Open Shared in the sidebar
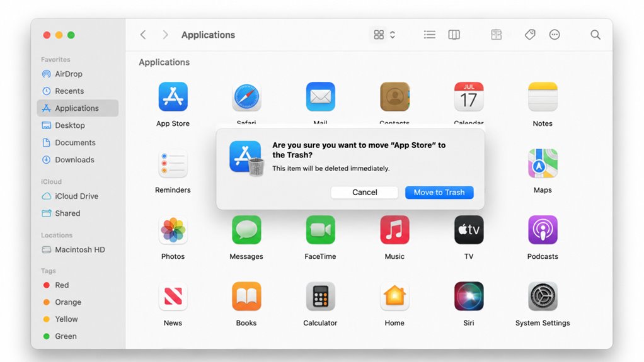 [78, 213]
